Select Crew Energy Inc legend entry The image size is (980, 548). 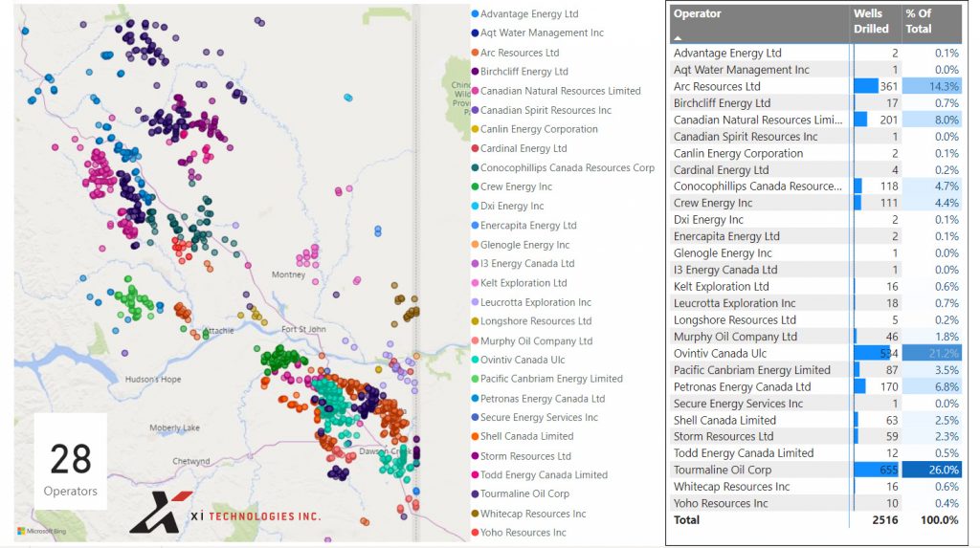(x=511, y=186)
